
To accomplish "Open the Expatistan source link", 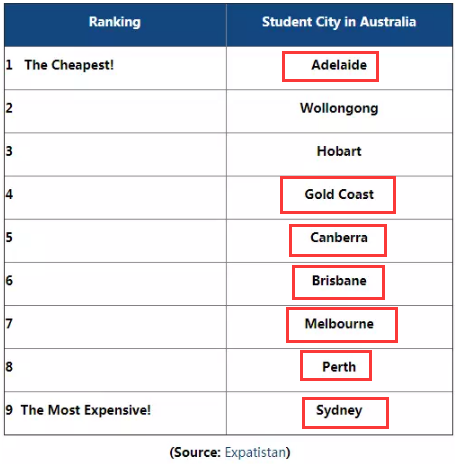I will click(255, 452).
